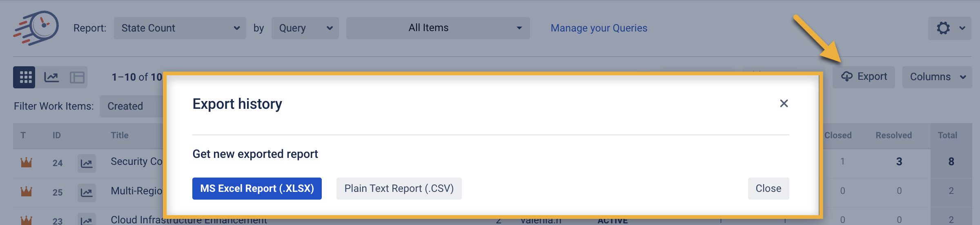This screenshot has height=225, width=980.
Task: Switch to pivot table view icon
Action: (77, 77)
